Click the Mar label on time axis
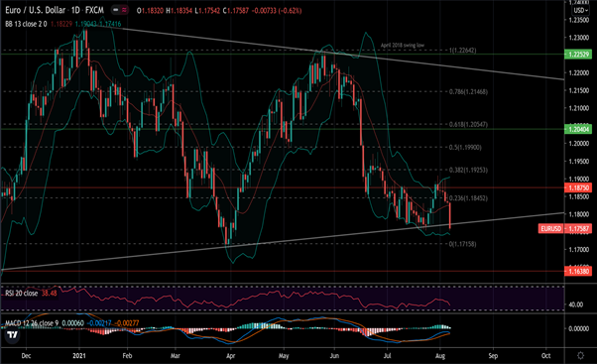Screen dimensions: 597x364 coord(176,356)
